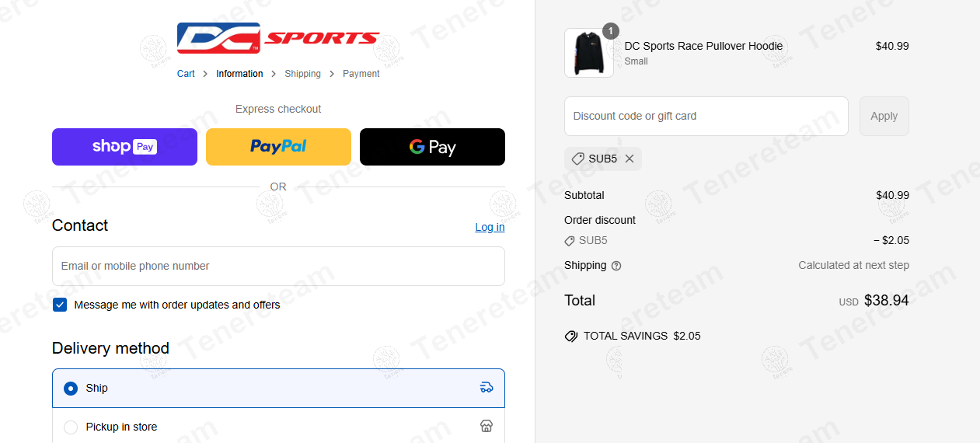Viewport: 980px width, 443px height.
Task: Uncheck Message me with order updates
Action: pos(60,305)
